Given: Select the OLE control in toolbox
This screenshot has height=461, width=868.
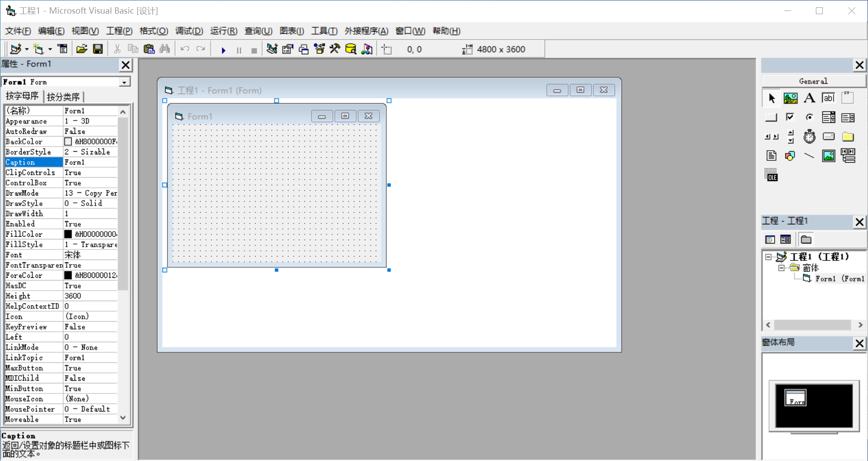Looking at the screenshot, I should pos(772,175).
